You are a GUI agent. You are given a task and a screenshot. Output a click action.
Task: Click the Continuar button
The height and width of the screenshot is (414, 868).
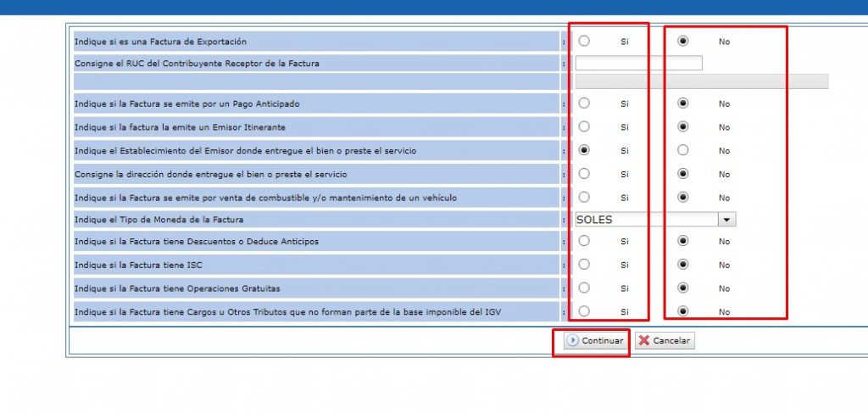596,341
